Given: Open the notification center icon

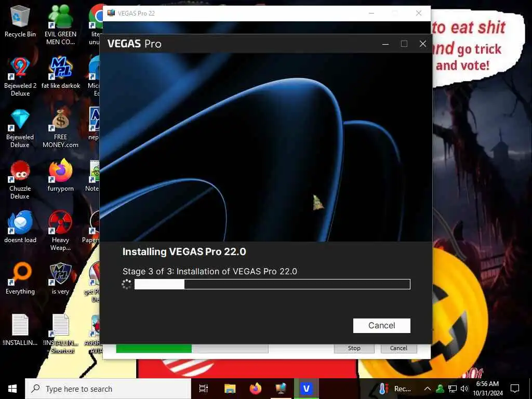Looking at the screenshot, I should (515, 389).
